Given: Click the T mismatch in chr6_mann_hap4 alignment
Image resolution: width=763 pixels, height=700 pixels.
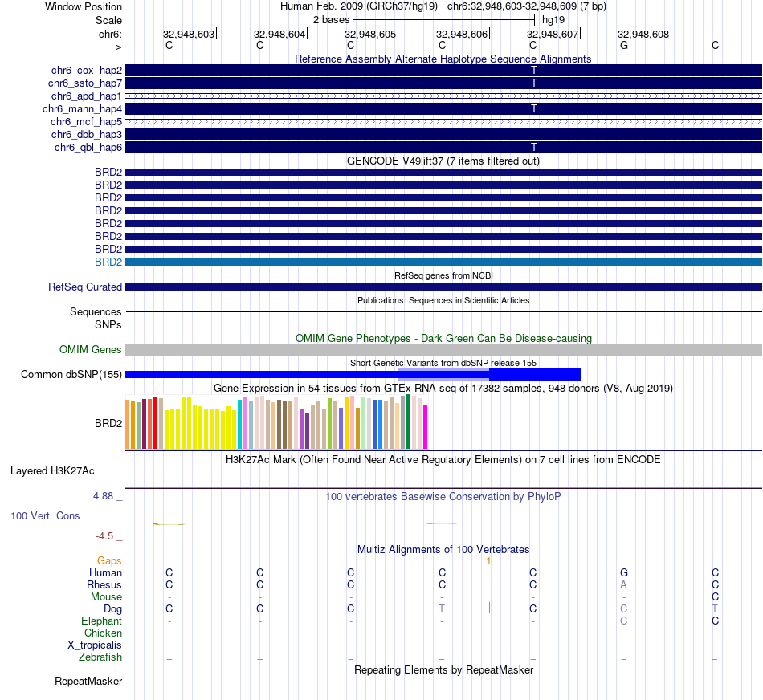Looking at the screenshot, I should click(x=534, y=109).
